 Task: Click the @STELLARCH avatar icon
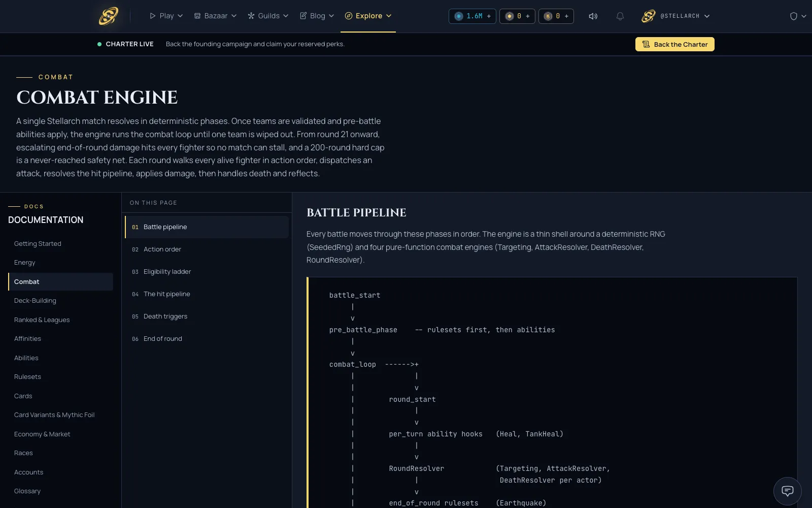[648, 16]
